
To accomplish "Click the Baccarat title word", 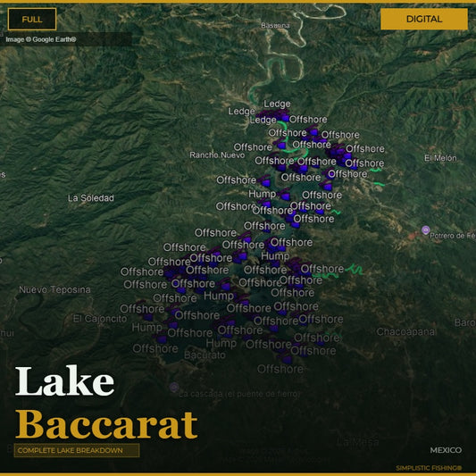I will [106, 424].
